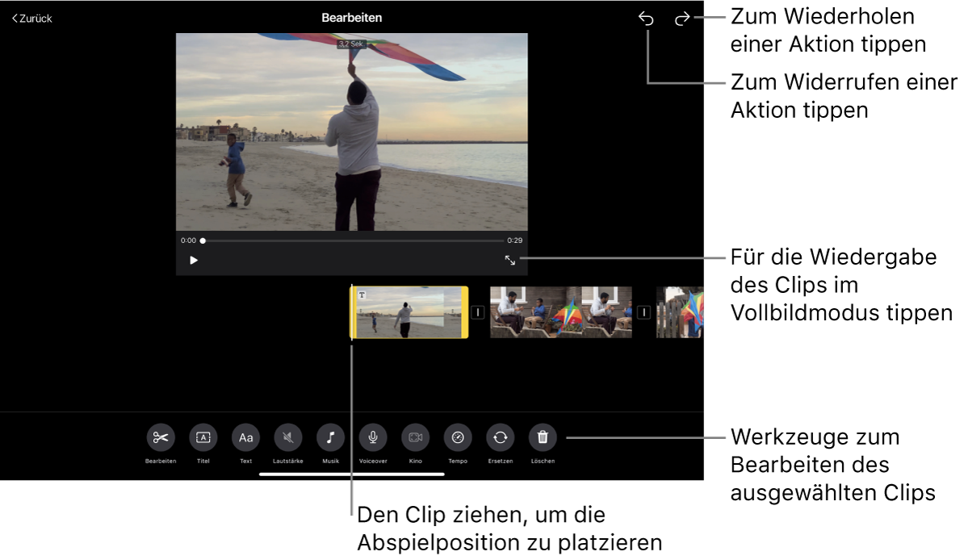
Task: Select the partially visible third timeline clip
Action: (679, 312)
